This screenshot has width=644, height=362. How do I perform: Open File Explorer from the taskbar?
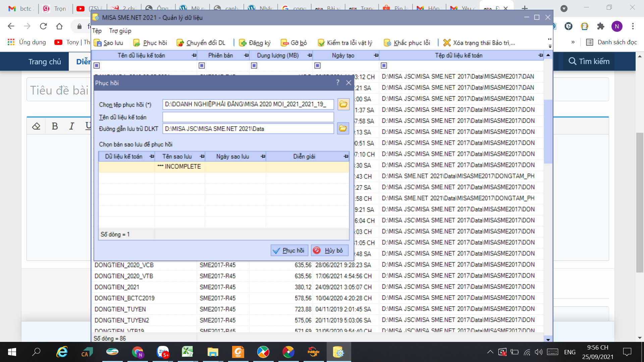pyautogui.click(x=213, y=352)
